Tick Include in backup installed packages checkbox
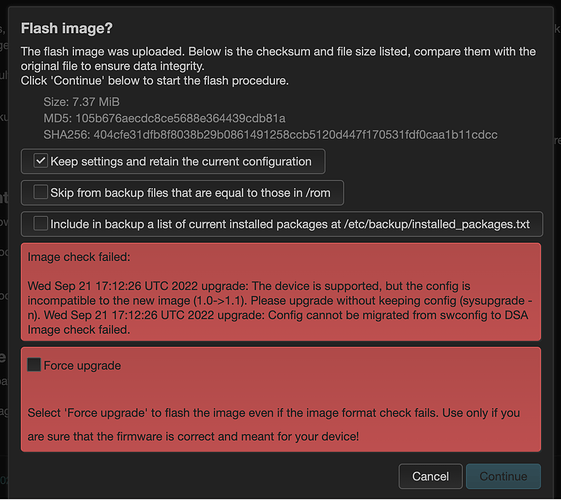The height and width of the screenshot is (500, 561). 40,224
